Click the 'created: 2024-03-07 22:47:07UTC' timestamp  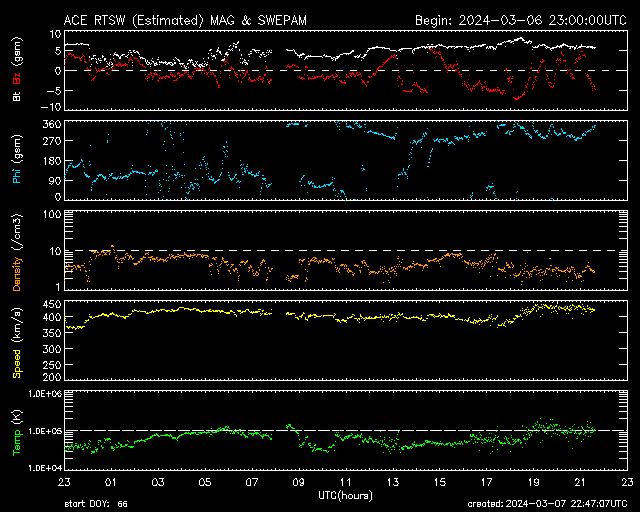[x=547, y=504]
